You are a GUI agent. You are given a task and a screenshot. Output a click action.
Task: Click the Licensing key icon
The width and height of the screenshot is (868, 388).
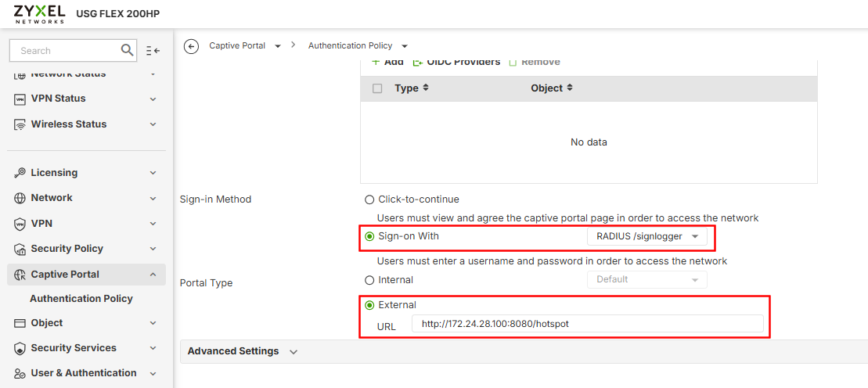(20, 173)
